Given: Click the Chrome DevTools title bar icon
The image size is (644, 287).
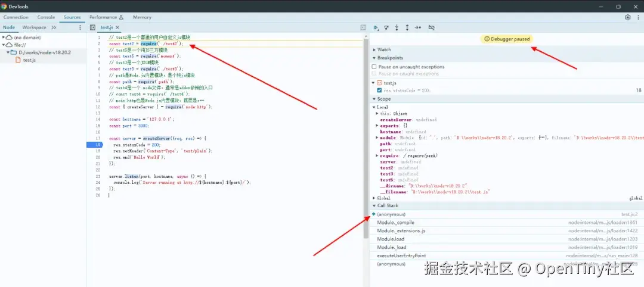Looking at the screenshot, I should point(4,7).
